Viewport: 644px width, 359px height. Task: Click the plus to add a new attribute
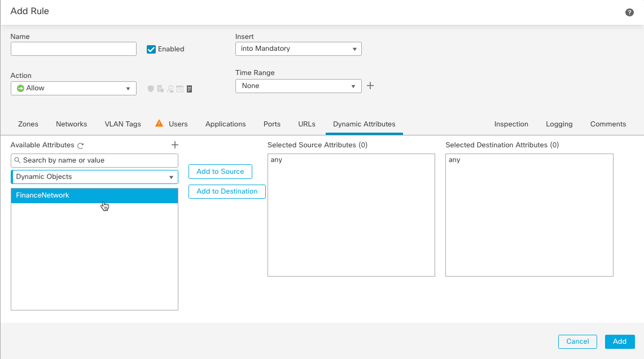(175, 145)
